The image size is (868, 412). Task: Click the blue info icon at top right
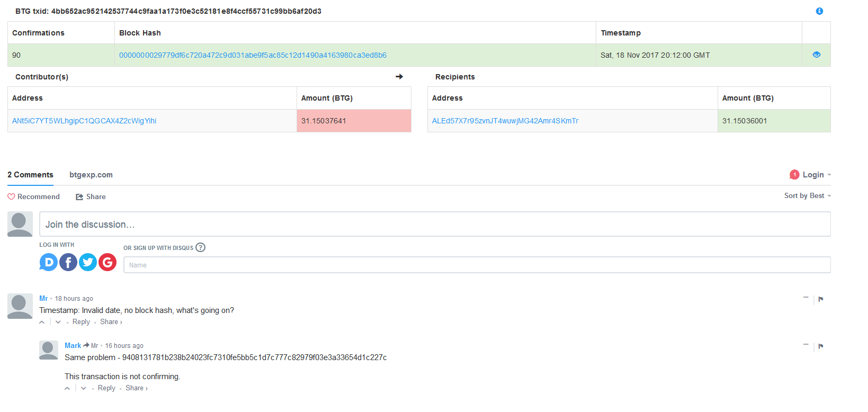coord(819,11)
